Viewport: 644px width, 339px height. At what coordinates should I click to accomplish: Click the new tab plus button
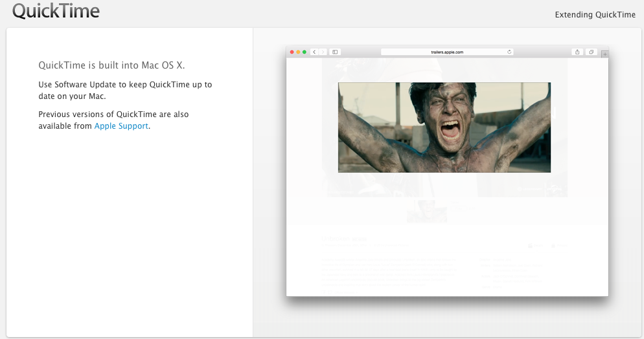click(604, 54)
